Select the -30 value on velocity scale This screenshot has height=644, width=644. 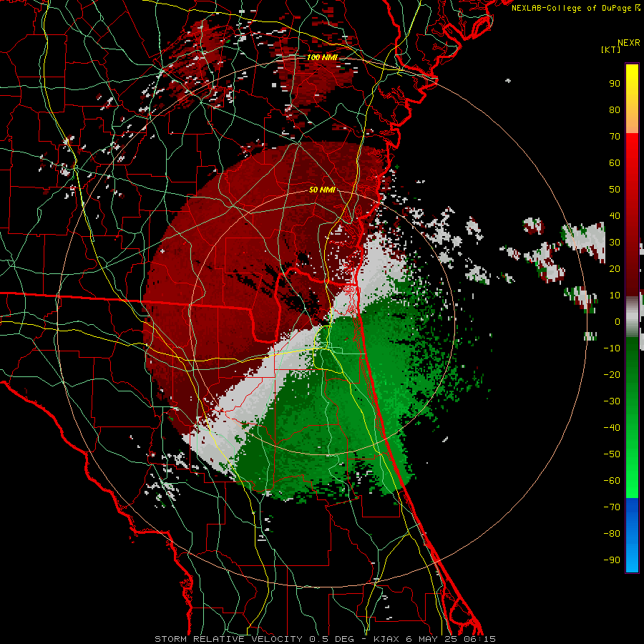click(612, 401)
